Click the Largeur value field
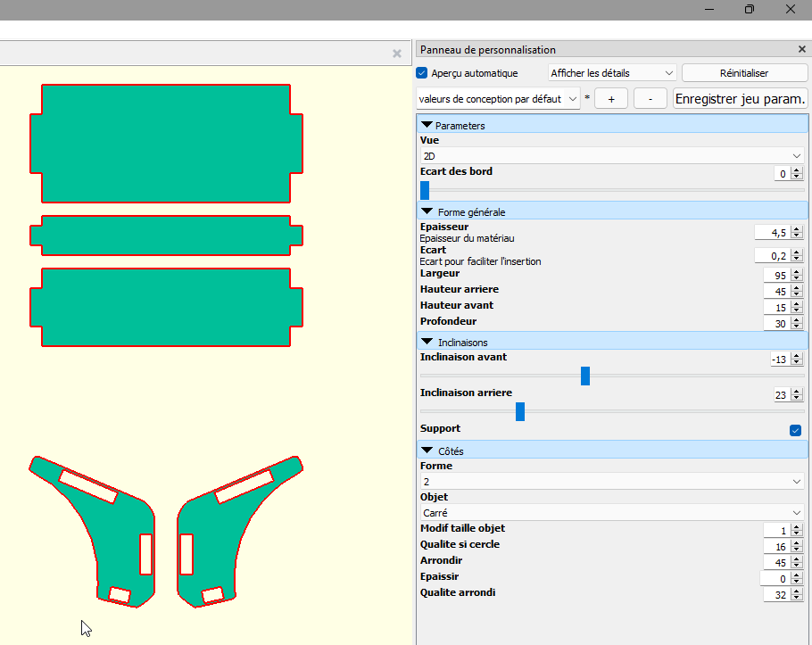 [x=776, y=276]
